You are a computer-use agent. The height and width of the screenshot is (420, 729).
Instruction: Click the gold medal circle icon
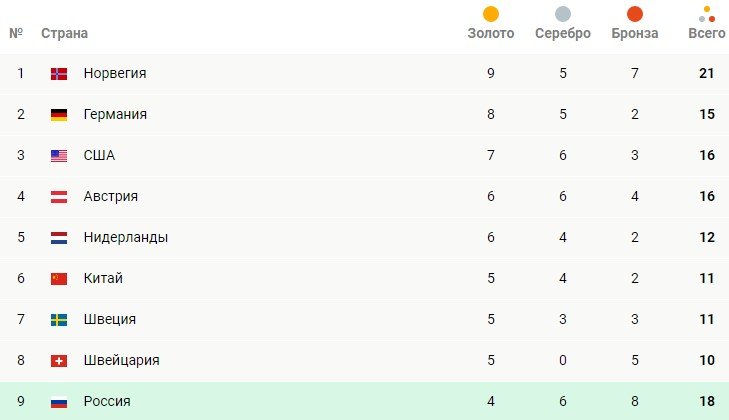coord(491,14)
